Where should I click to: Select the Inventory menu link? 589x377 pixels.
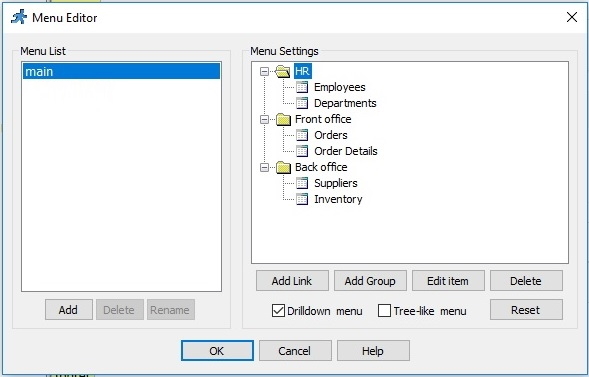tap(338, 199)
